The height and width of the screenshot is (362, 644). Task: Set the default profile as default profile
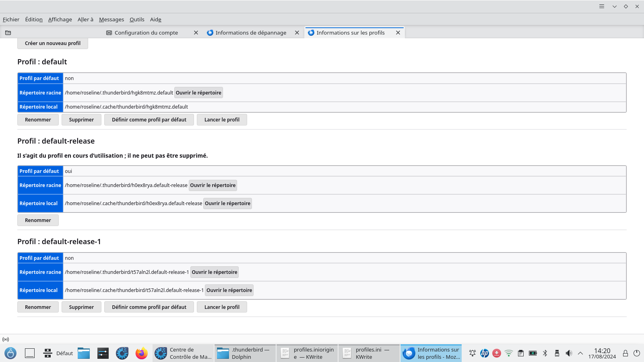point(149,120)
